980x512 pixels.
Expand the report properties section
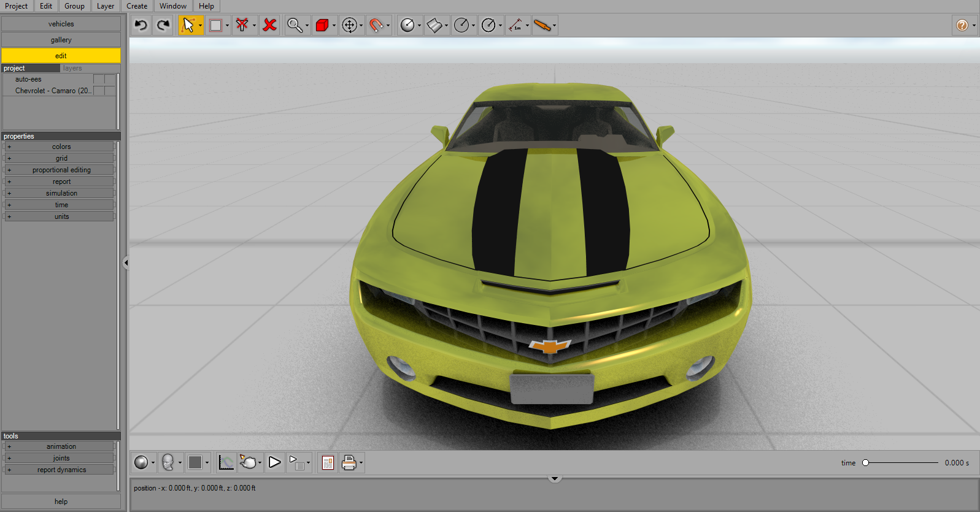click(x=58, y=181)
